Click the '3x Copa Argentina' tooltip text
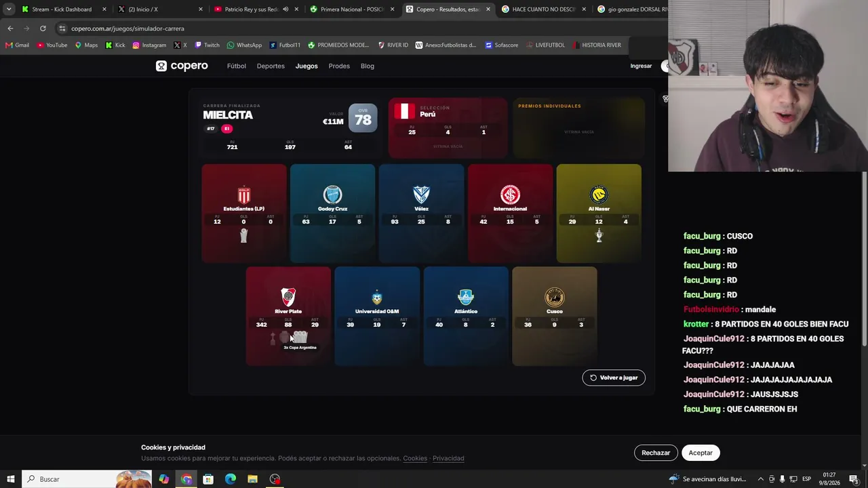This screenshot has height=488, width=868. 300,348
